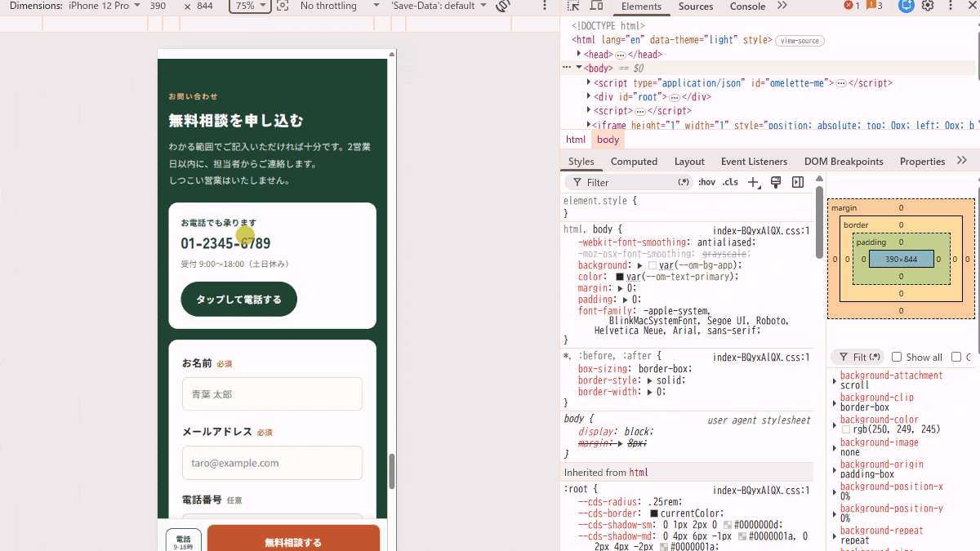Switch to the Elements panel tab
The width and height of the screenshot is (980, 551).
click(x=641, y=7)
